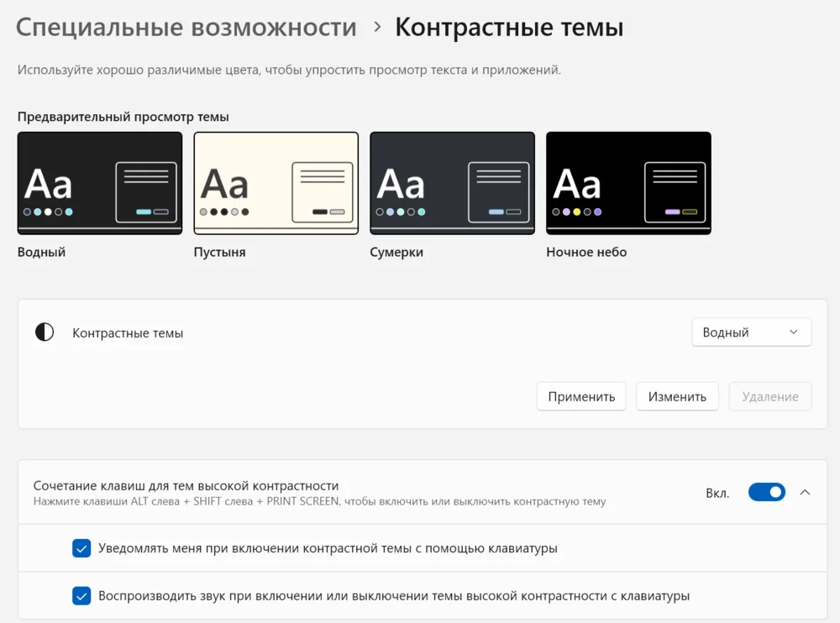Collapse the Сочетание клавиш section chevron

pos(805,492)
